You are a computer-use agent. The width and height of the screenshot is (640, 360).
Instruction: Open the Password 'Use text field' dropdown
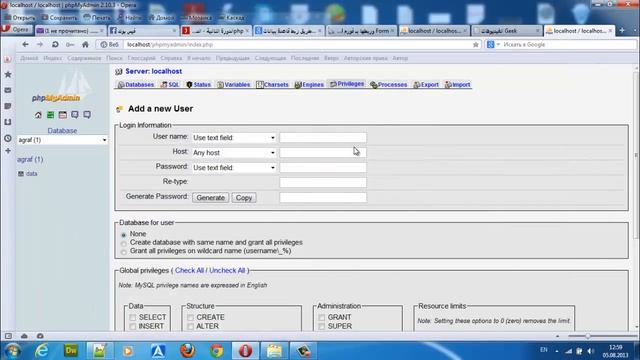coord(234,168)
